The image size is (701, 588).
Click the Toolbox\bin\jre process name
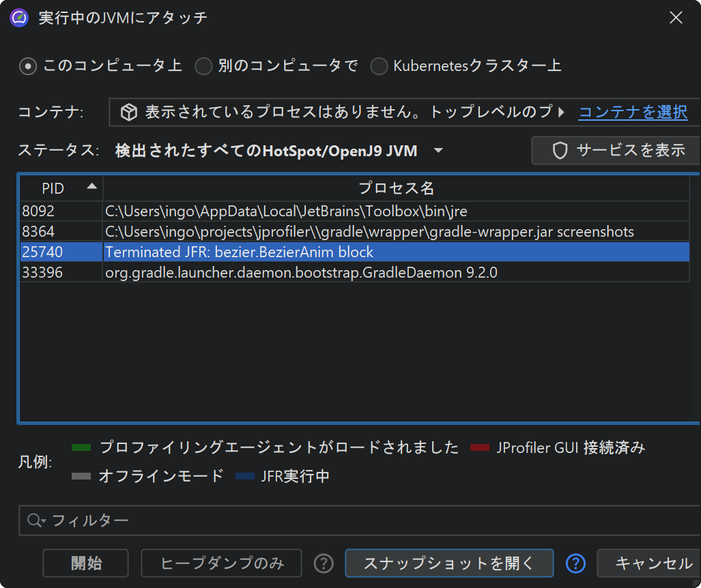coord(286,211)
